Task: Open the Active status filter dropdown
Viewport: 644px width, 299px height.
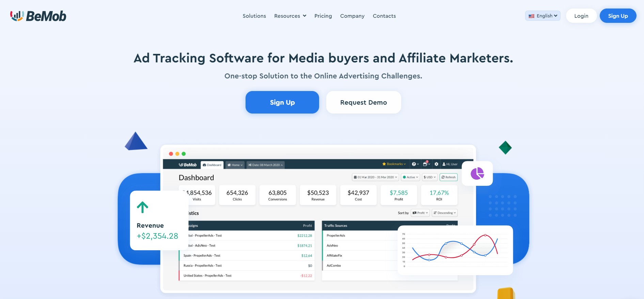Action: click(x=410, y=177)
